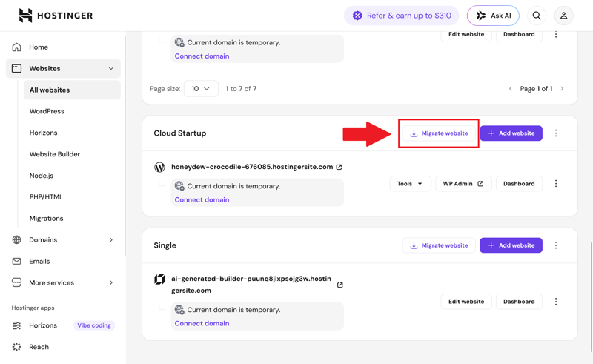The width and height of the screenshot is (593, 364).
Task: Click the topmost Connect domain link
Action: [x=202, y=56]
